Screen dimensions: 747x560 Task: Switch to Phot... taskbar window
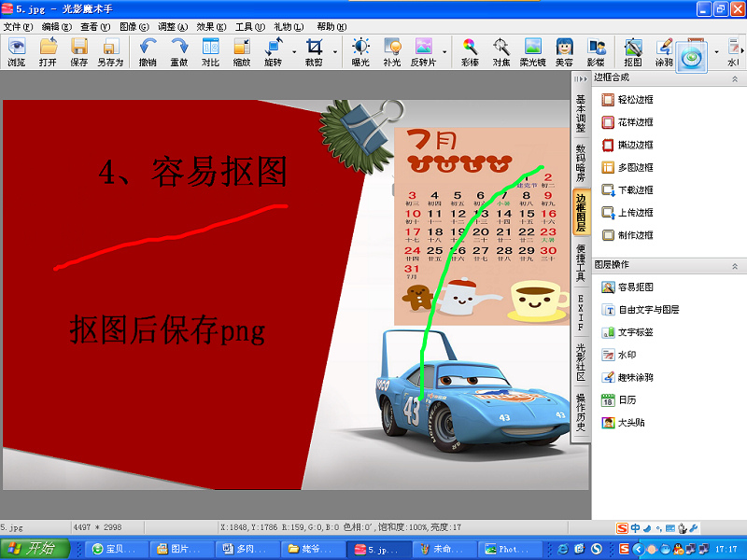click(x=510, y=549)
